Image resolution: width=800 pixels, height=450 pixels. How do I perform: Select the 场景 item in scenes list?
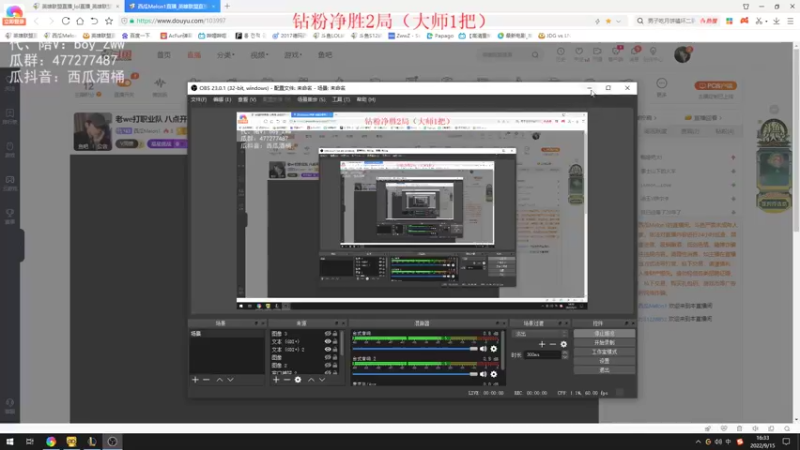(227, 334)
